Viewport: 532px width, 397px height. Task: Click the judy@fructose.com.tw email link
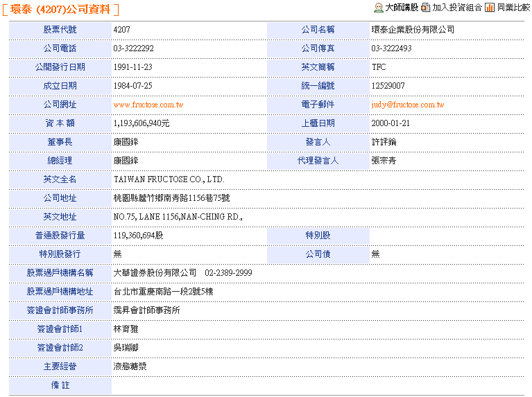tap(407, 105)
